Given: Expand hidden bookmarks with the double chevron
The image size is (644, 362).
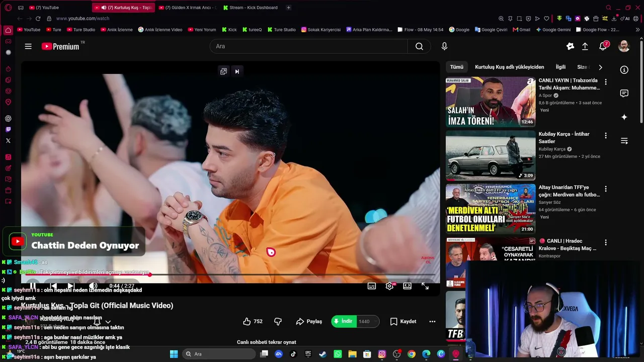Looking at the screenshot, I should [x=638, y=30].
